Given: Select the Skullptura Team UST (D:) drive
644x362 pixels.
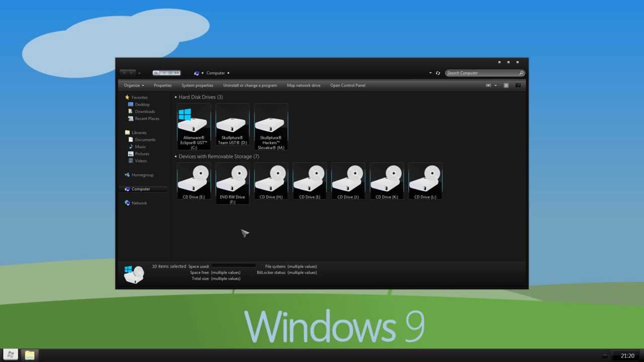Looking at the screenshot, I should point(232,125).
